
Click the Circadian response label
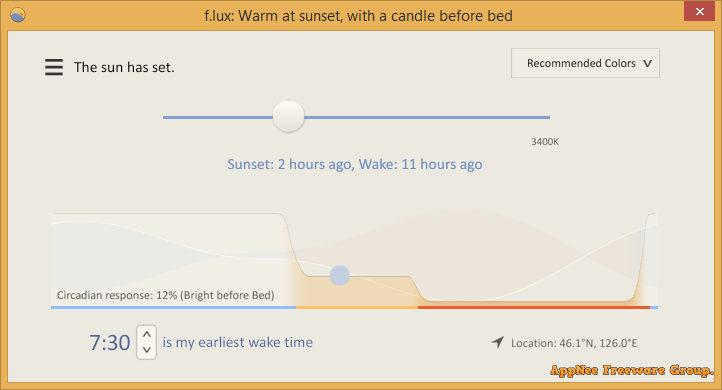pyautogui.click(x=165, y=295)
